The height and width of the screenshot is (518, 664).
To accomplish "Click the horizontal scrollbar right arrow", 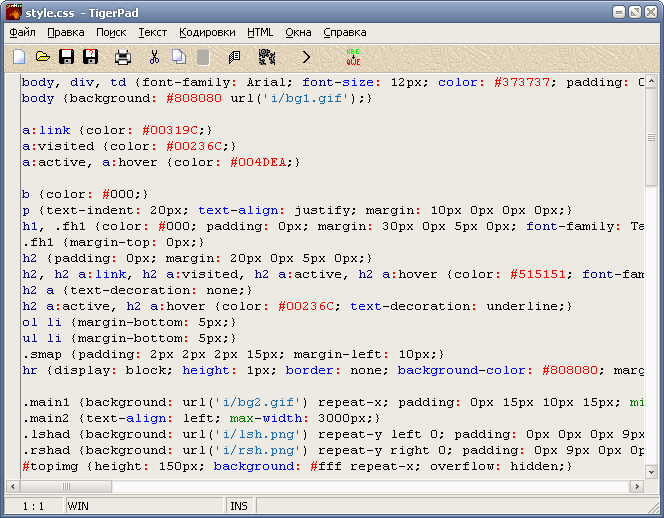I will (x=636, y=487).
